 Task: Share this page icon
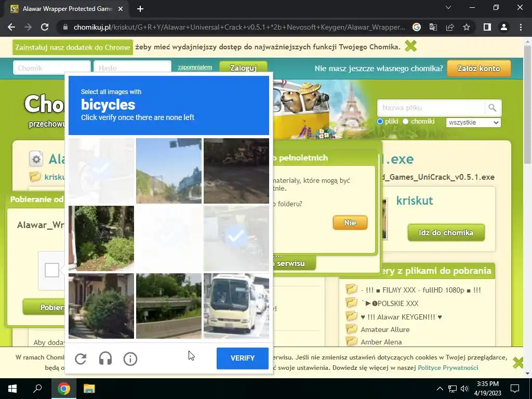click(450, 27)
